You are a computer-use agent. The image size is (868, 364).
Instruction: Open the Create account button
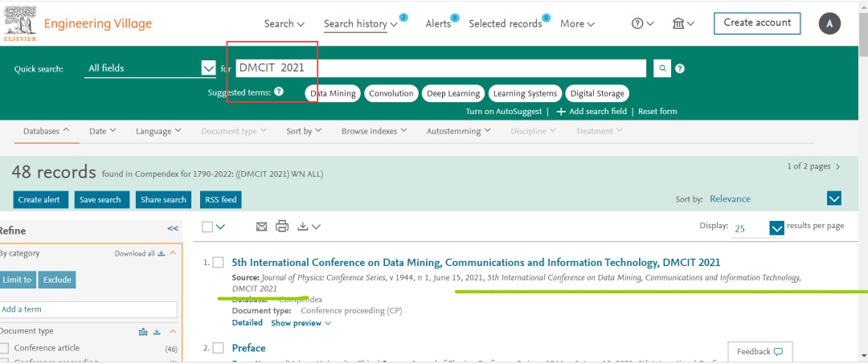point(757,23)
